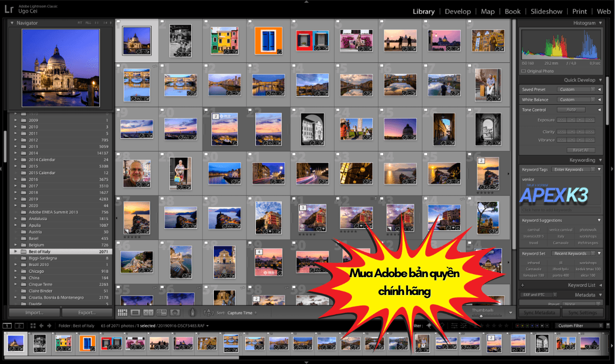
Task: Go forward with the right arrow
Action: (x=49, y=326)
